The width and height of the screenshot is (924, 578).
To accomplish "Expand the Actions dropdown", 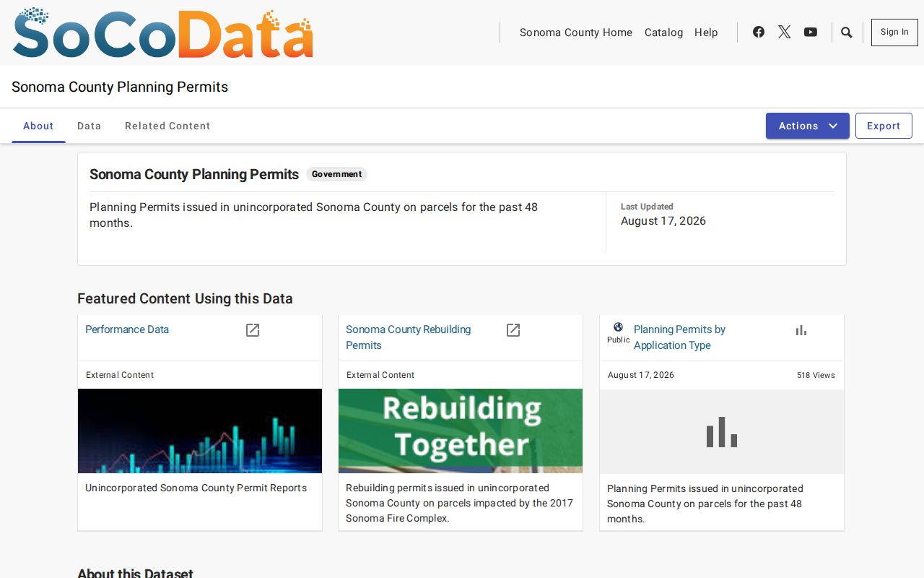I will point(808,126).
